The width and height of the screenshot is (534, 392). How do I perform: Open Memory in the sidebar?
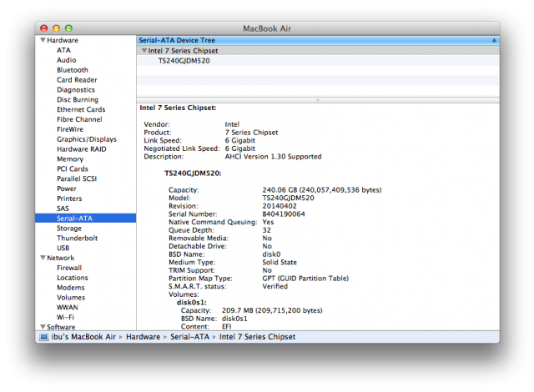point(70,159)
